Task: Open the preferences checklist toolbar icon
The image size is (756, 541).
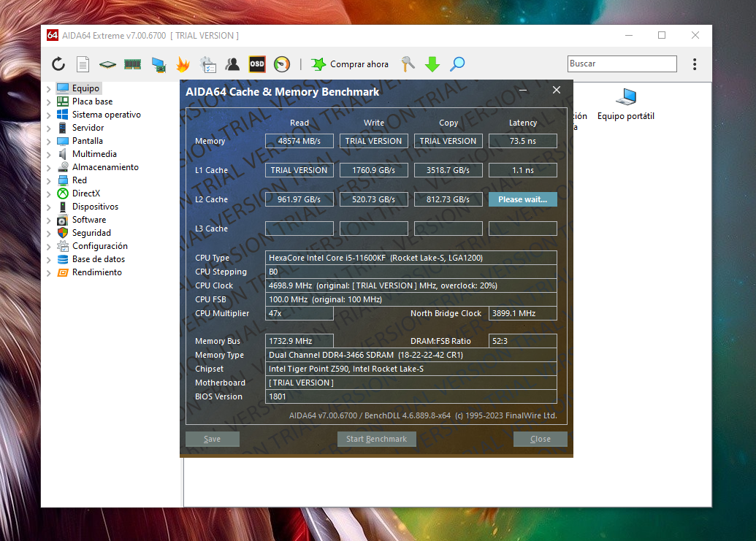Action: 208,64
